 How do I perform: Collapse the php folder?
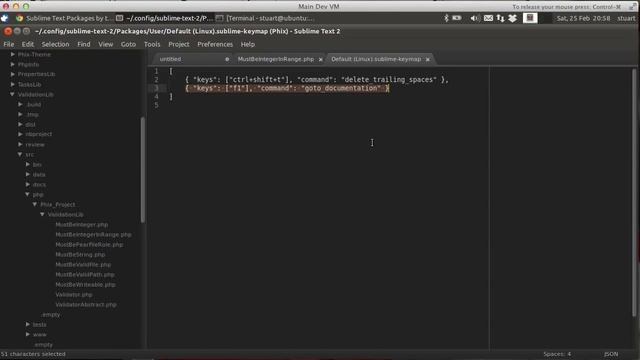[27, 195]
